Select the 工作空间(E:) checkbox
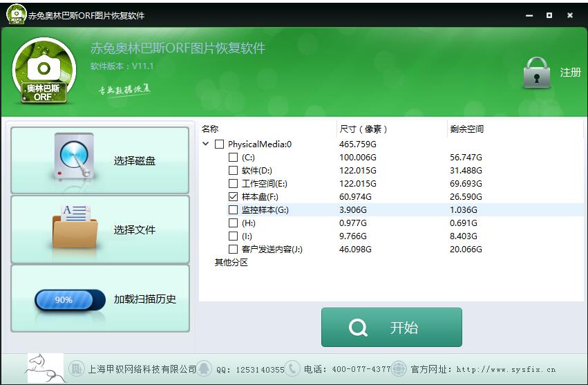The width and height of the screenshot is (588, 385). pos(234,183)
